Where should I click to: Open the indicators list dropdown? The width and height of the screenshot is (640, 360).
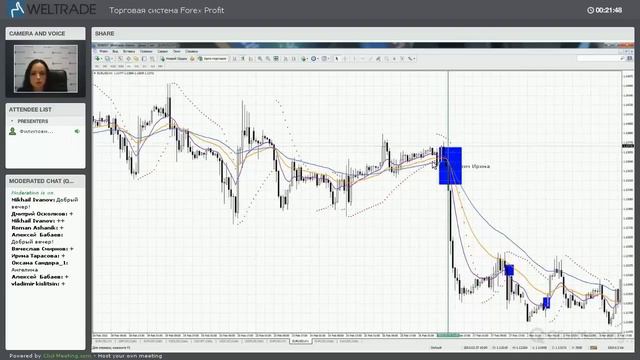point(304,59)
